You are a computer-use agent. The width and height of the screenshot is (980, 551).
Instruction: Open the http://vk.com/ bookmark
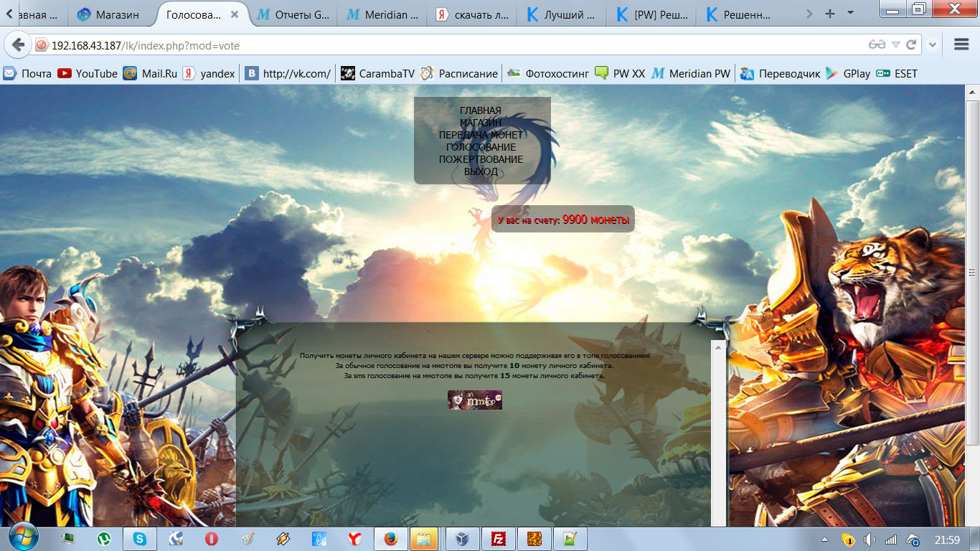click(x=288, y=73)
